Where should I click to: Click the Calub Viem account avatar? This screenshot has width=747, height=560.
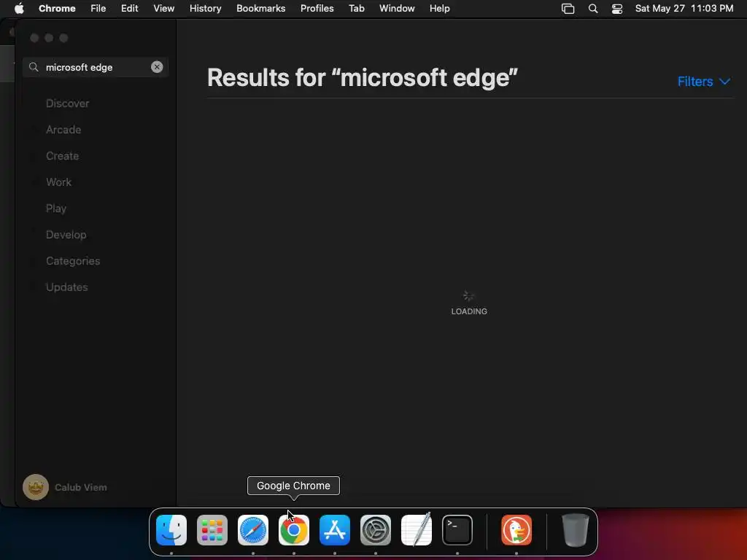[36, 487]
